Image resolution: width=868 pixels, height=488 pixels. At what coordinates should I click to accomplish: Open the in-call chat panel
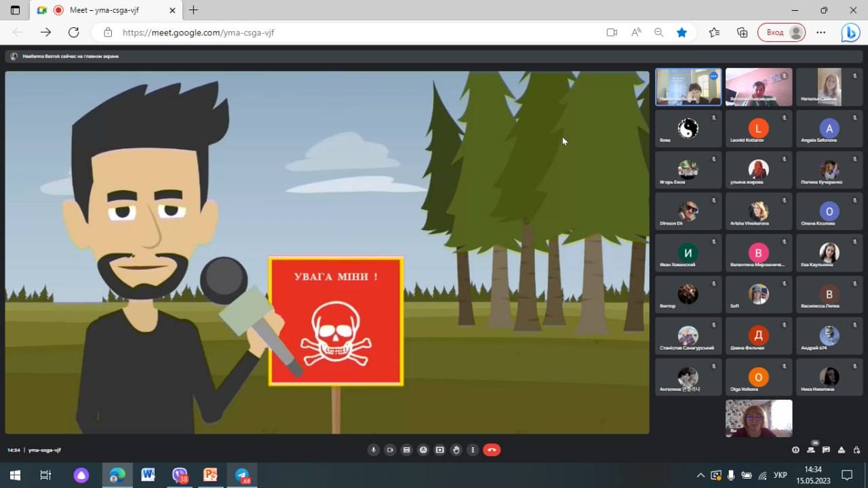click(x=826, y=450)
